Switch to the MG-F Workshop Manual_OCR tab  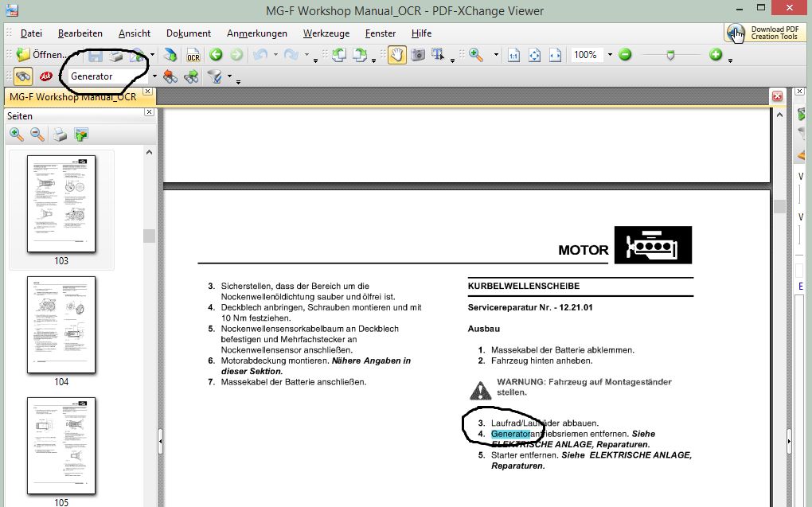[72, 96]
